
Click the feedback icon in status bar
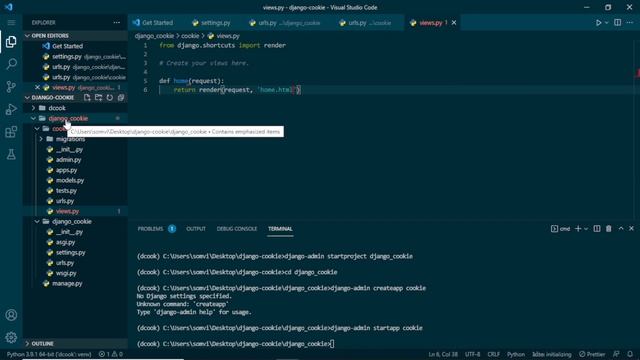pyautogui.click(x=616, y=354)
